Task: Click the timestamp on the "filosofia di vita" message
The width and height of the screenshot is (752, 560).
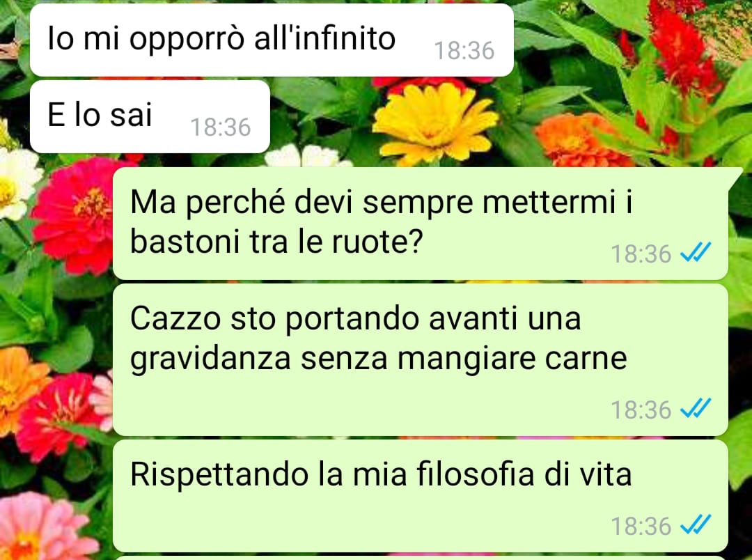Action: tap(641, 526)
